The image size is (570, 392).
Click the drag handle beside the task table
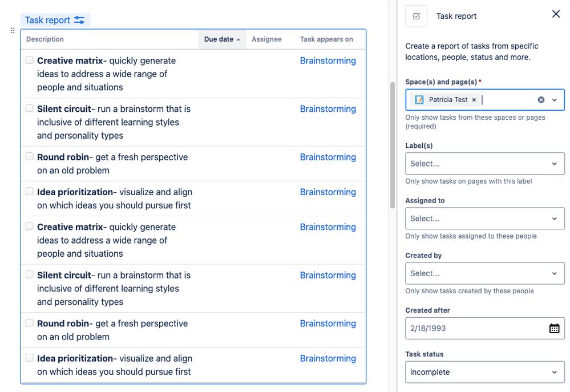[13, 30]
